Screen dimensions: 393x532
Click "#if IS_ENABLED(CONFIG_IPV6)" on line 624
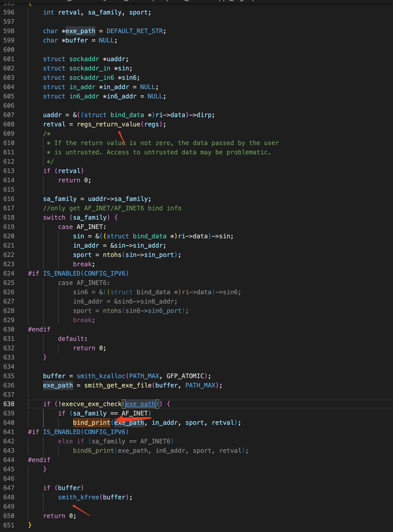(x=78, y=274)
